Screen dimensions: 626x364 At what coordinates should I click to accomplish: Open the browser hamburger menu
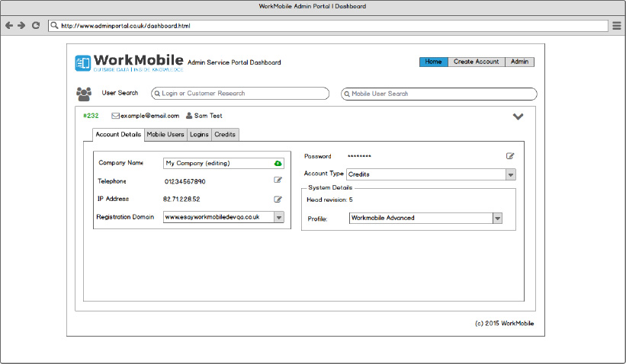[617, 26]
